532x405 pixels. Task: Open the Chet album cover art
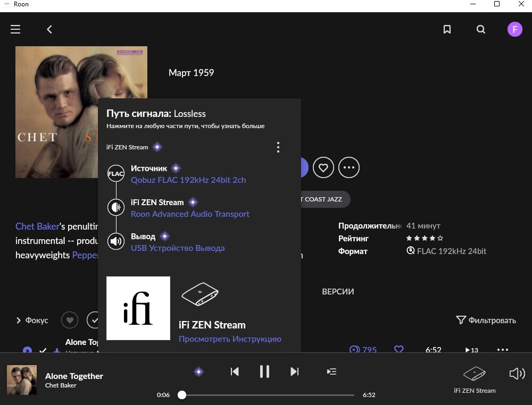tap(57, 112)
